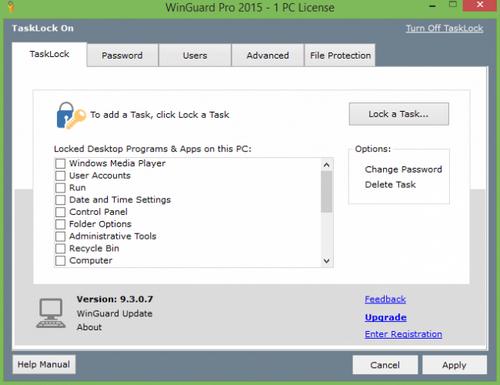
Task: Tick the Computer checkbox
Action: (x=60, y=261)
